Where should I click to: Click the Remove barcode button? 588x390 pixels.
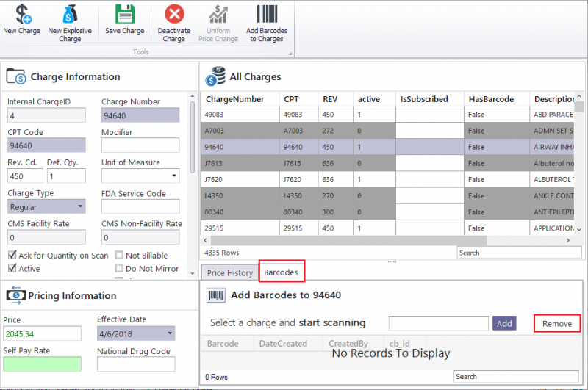pos(556,323)
